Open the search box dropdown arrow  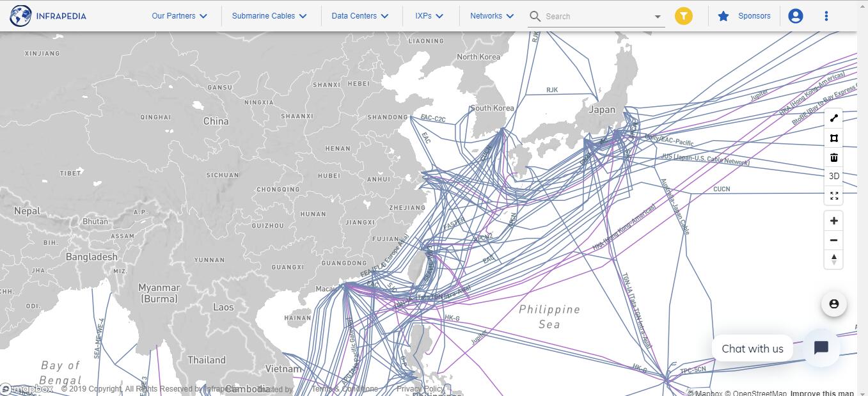[658, 17]
